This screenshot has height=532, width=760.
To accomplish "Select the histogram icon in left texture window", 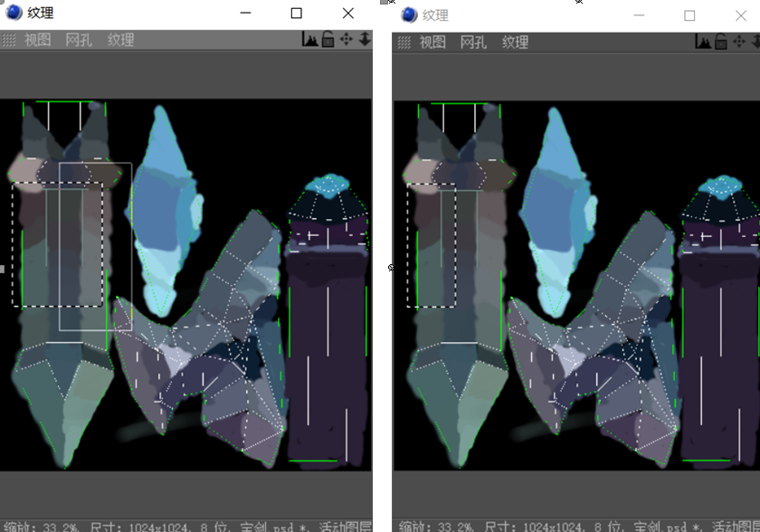I will pos(312,41).
